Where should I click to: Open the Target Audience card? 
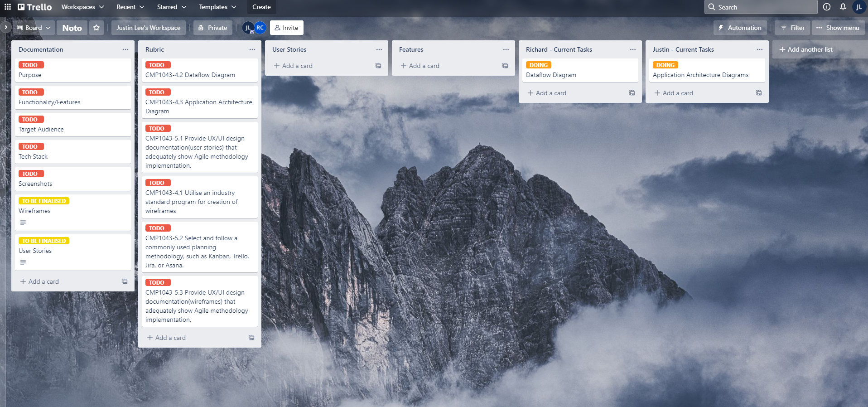point(73,125)
